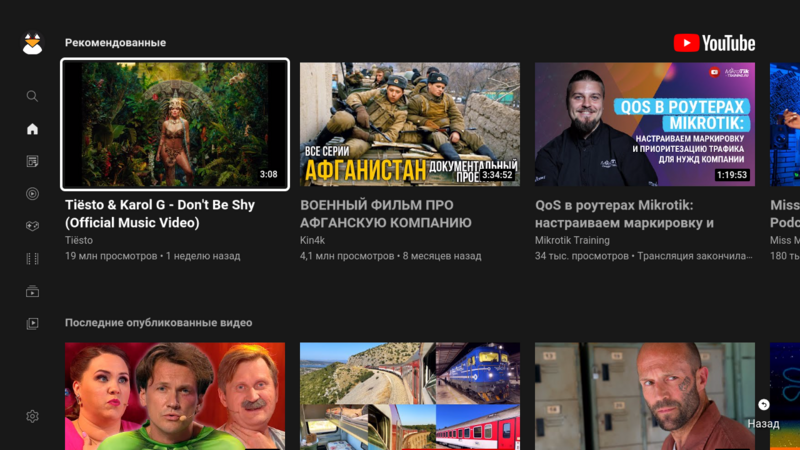
Task: Open the QoS Mikrotik video thumbnail
Action: [645, 124]
